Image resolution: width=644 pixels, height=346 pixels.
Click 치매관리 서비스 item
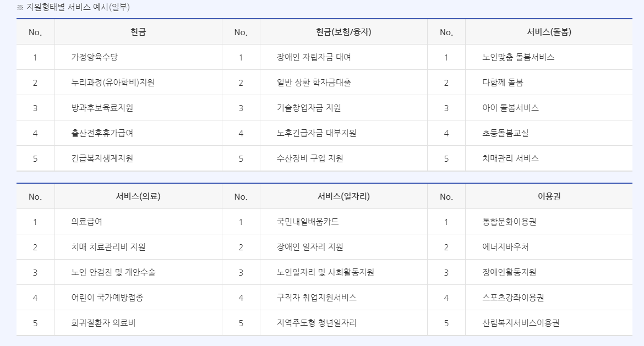pyautogui.click(x=510, y=158)
